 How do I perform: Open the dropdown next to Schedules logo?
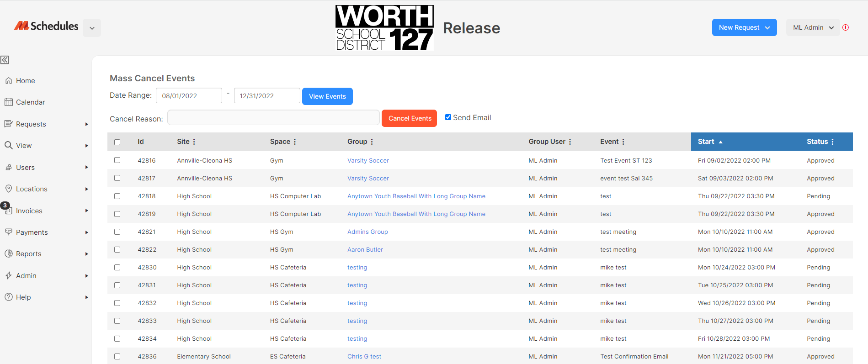click(x=92, y=28)
